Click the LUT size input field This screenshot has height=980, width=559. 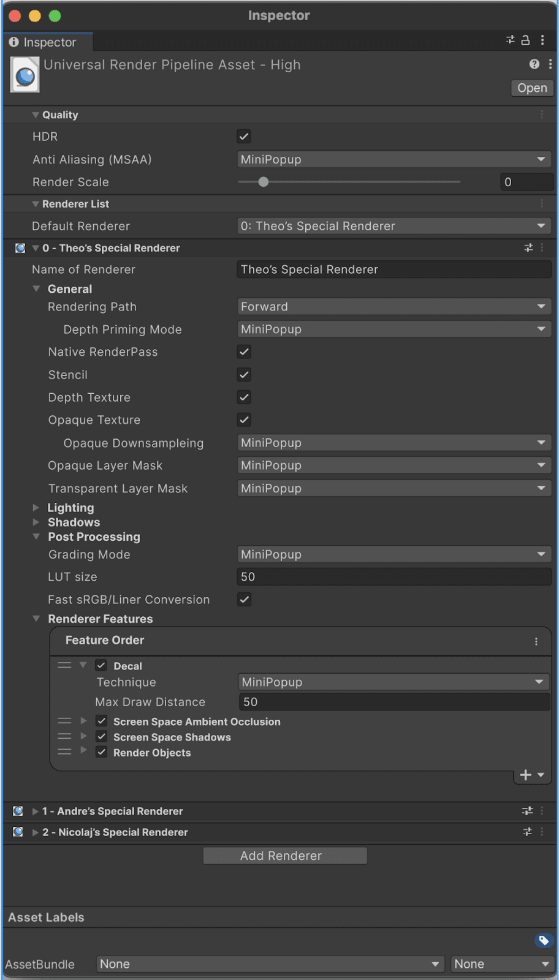394,577
